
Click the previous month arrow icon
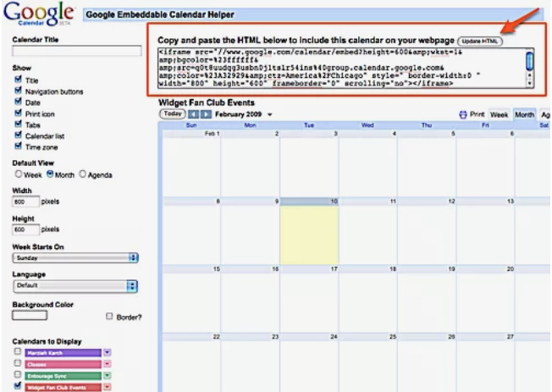click(x=193, y=114)
